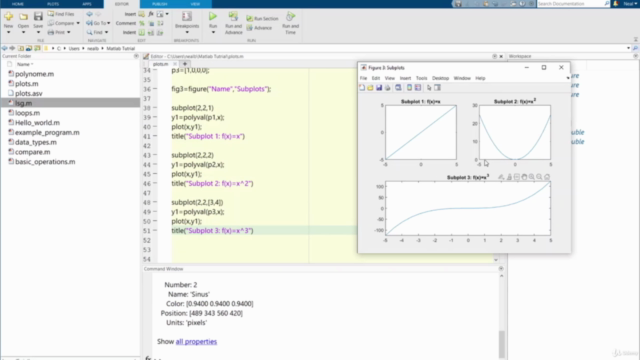Switch to the VIEW ribbon tab
This screenshot has height=360, width=640.
click(x=196, y=4)
